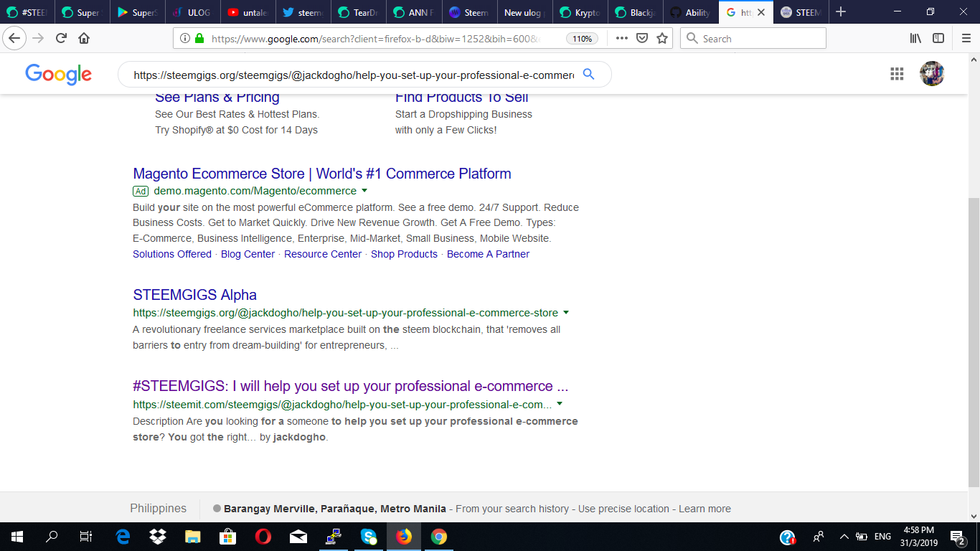Show hidden system tray icons
Viewport: 980px width, 551px height.
point(844,537)
